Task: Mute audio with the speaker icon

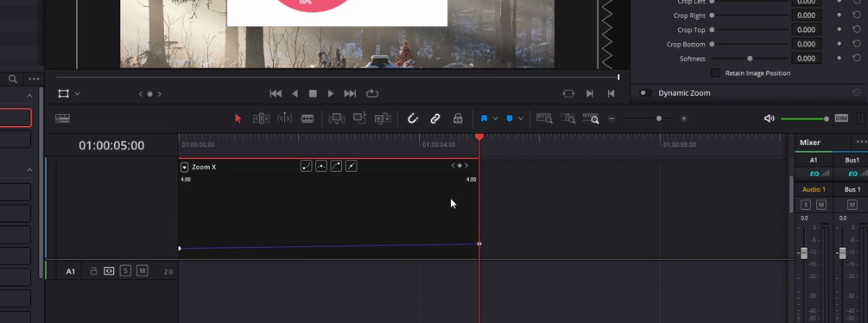Action: coord(769,118)
